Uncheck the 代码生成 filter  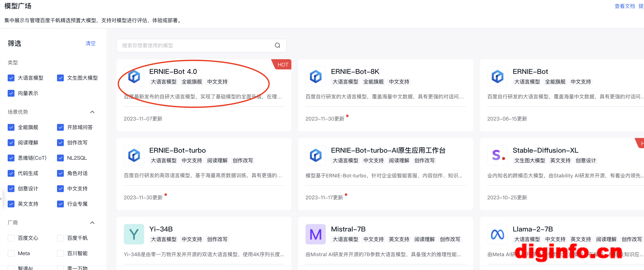11,173
